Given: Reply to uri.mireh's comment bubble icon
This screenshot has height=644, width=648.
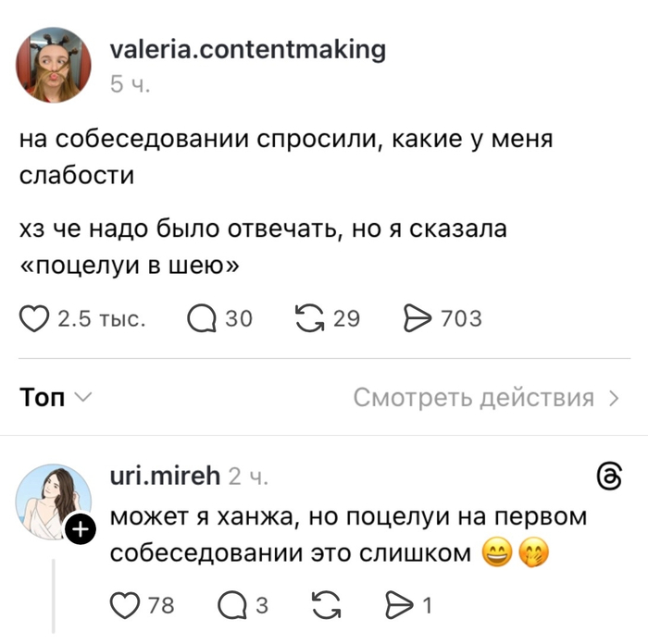Looking at the screenshot, I should pos(232,605).
